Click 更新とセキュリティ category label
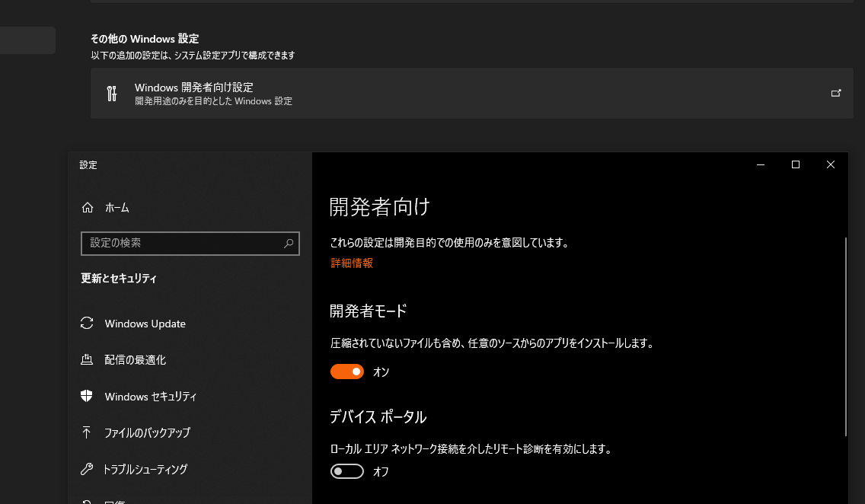Viewport: 865px width, 504px height. point(119,279)
